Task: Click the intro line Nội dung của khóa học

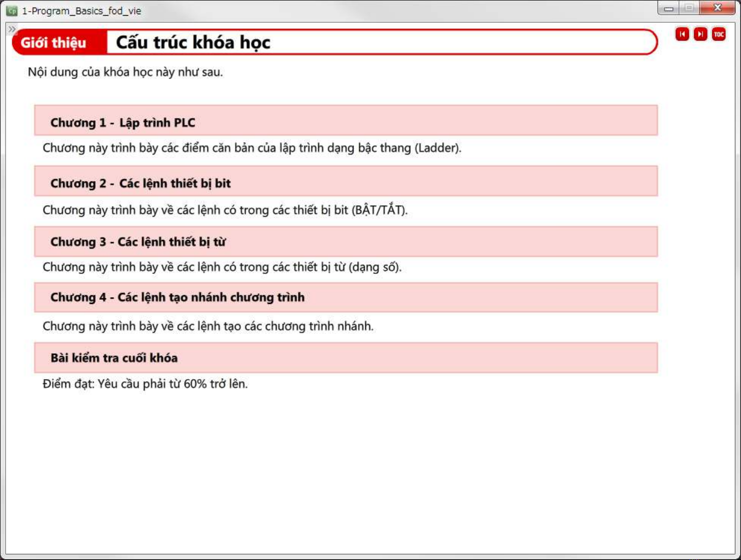Action: coord(125,72)
